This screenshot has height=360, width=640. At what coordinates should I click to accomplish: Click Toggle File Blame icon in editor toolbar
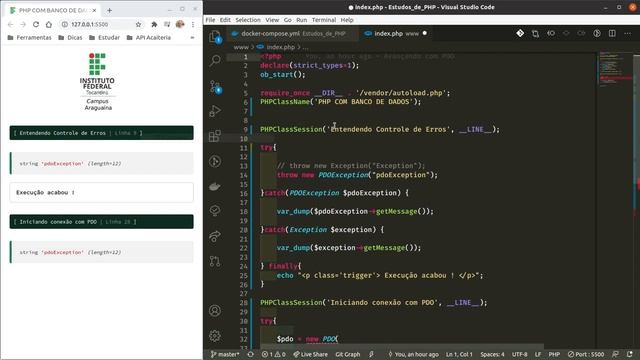coord(597,33)
